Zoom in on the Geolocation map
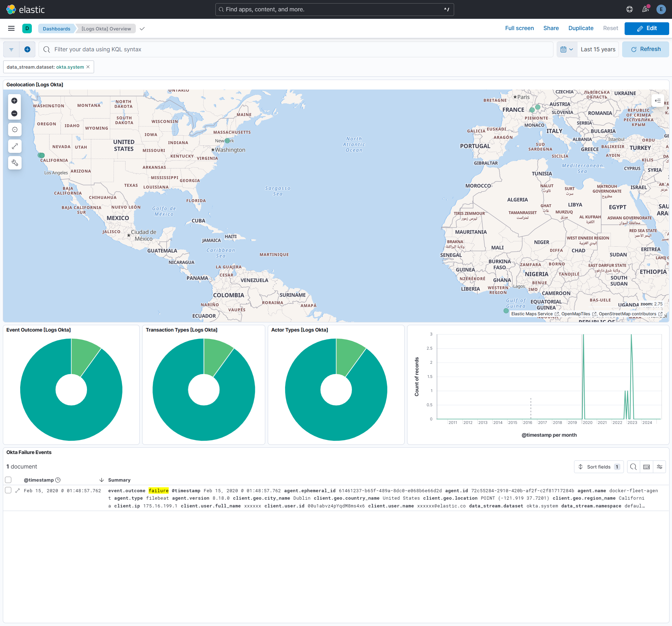The image size is (672, 626). pyautogui.click(x=14, y=100)
